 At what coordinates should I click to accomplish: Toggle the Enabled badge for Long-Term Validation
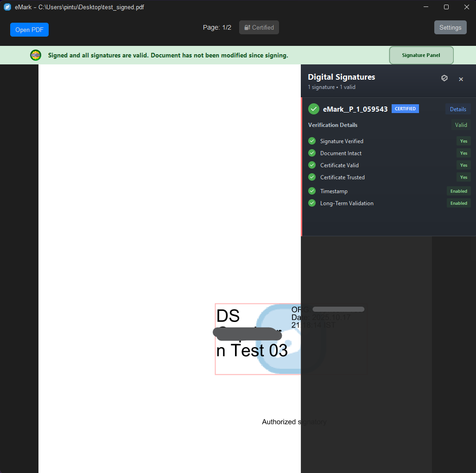(x=458, y=203)
